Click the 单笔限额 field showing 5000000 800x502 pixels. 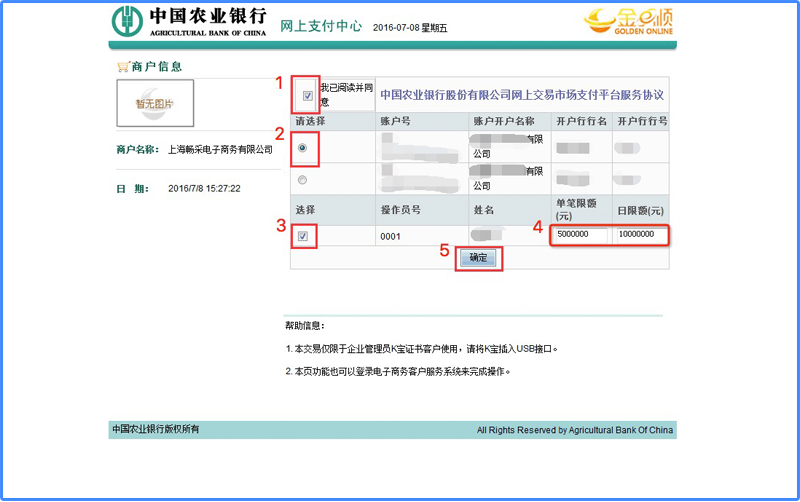click(581, 235)
